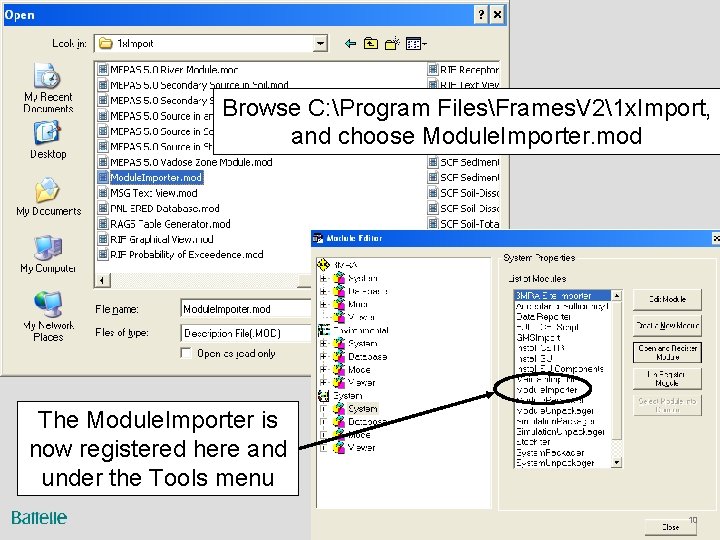720x540 pixels.
Task: Select ModuleImporter in module list
Action: 546,390
